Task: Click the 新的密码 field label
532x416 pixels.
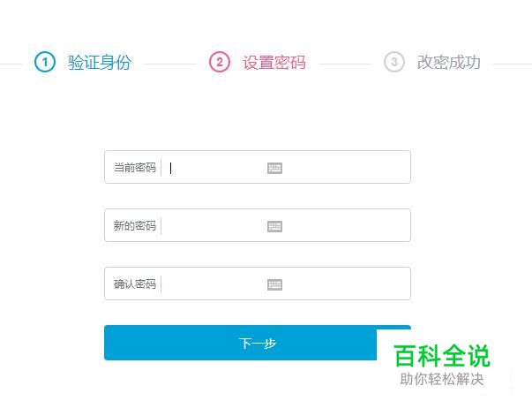Action: pyautogui.click(x=135, y=226)
